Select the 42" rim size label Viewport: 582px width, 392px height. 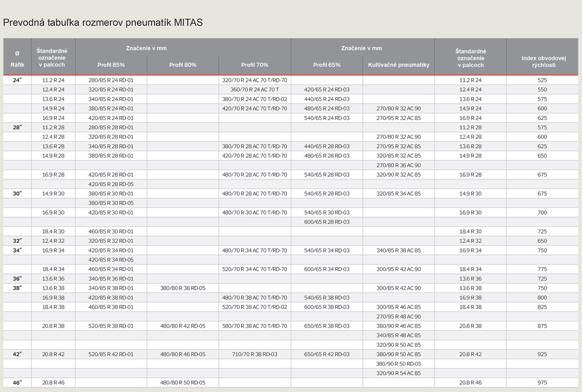pos(16,354)
